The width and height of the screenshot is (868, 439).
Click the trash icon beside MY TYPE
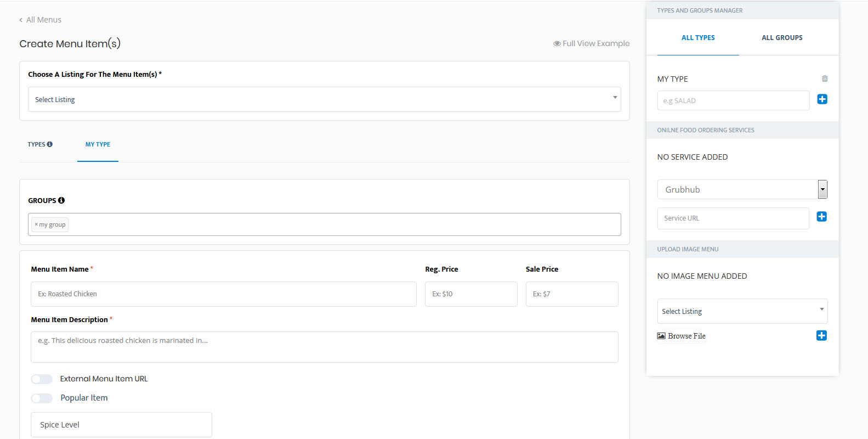tap(824, 79)
